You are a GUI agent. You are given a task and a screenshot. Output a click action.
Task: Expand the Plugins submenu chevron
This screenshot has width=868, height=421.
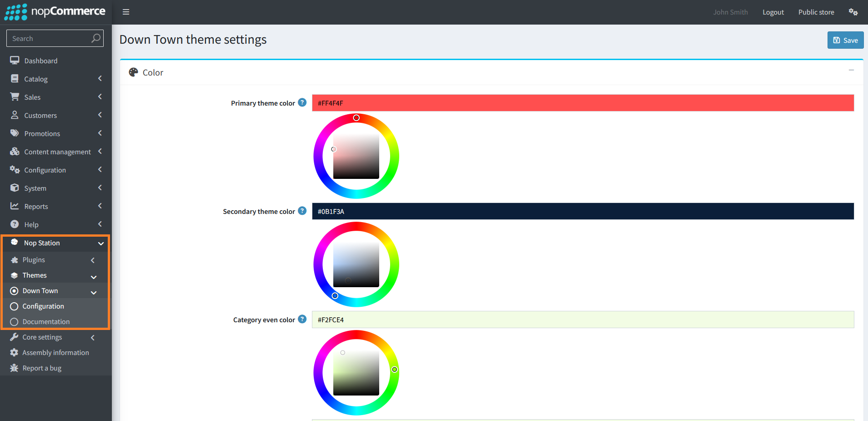93,260
